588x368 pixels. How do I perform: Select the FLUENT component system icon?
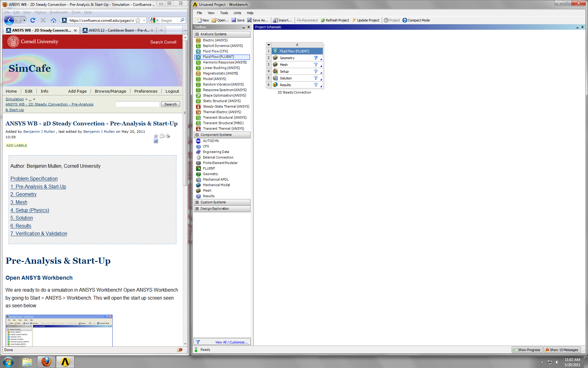pyautogui.click(x=198, y=168)
